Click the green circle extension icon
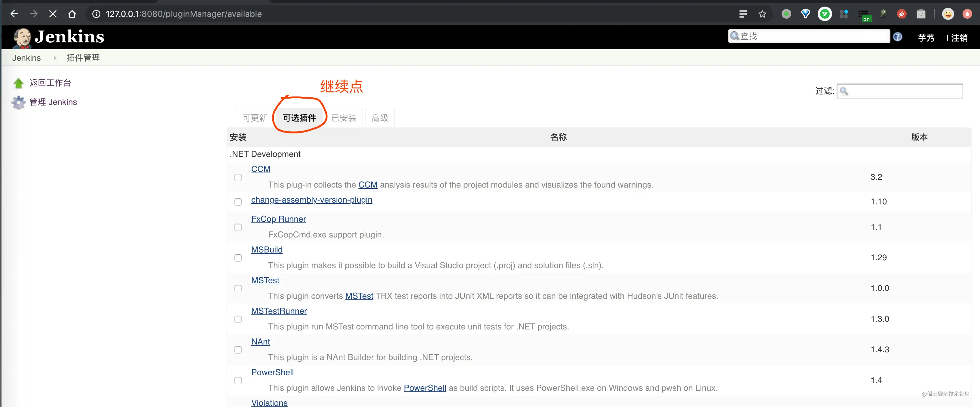 click(786, 14)
